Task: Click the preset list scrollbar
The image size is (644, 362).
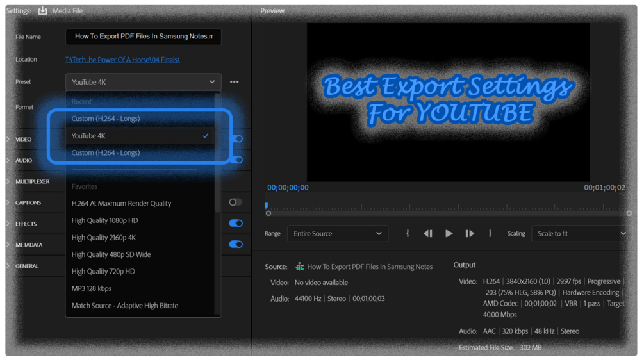Action: tap(217, 152)
